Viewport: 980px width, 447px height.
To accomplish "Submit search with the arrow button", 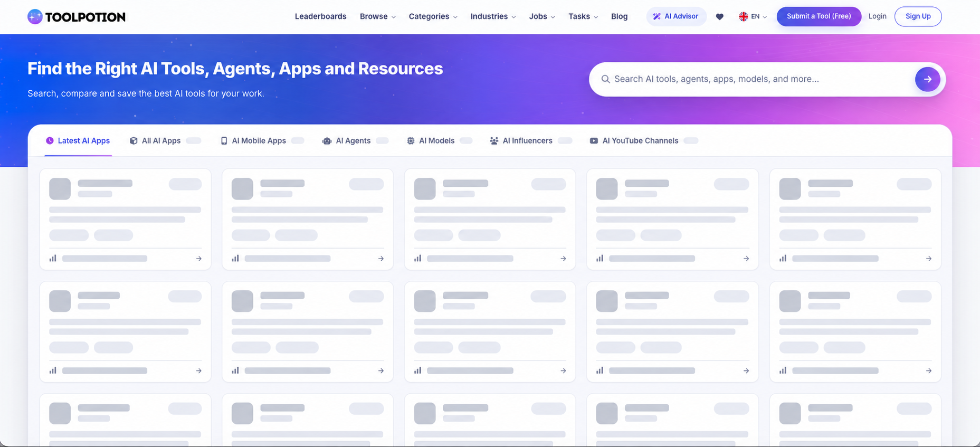I will pos(927,79).
